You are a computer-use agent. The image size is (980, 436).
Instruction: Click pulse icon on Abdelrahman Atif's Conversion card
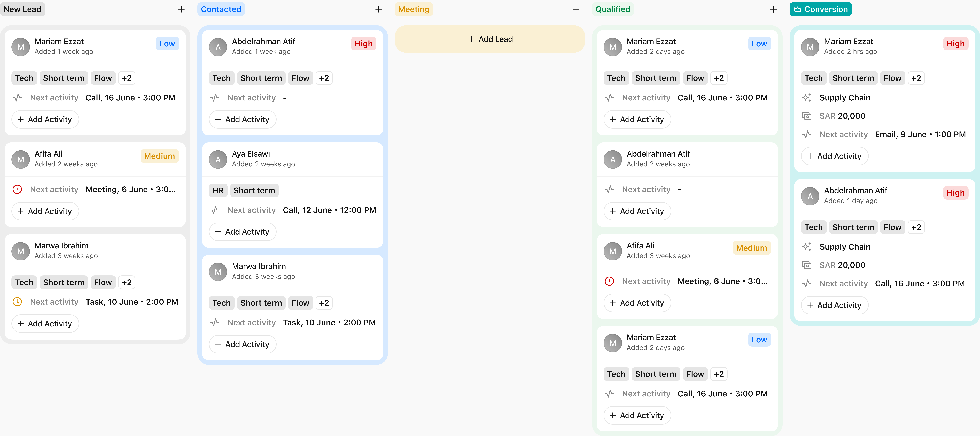[807, 283]
